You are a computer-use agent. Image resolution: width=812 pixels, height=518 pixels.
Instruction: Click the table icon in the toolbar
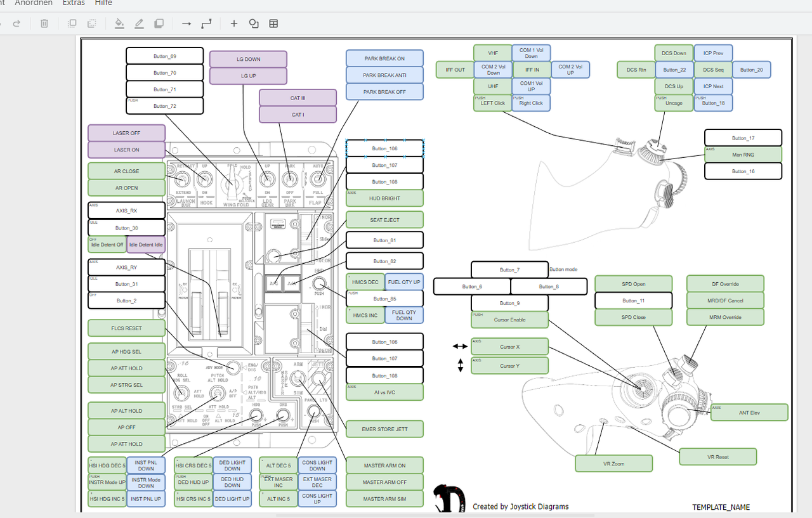[273, 23]
